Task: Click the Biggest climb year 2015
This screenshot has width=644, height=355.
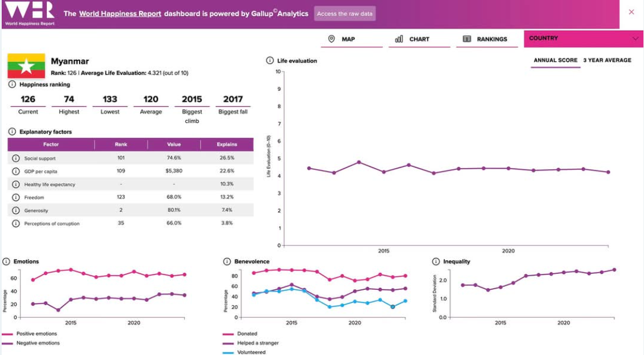Action: tap(192, 99)
